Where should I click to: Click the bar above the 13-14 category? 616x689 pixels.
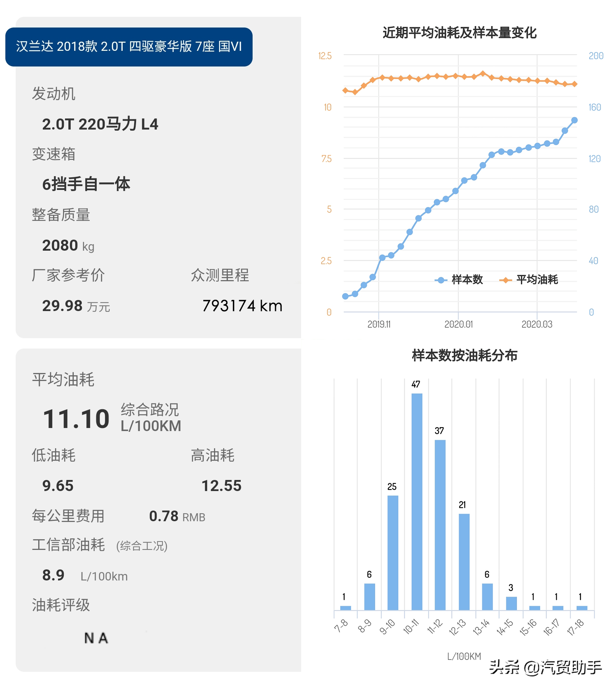(487, 597)
